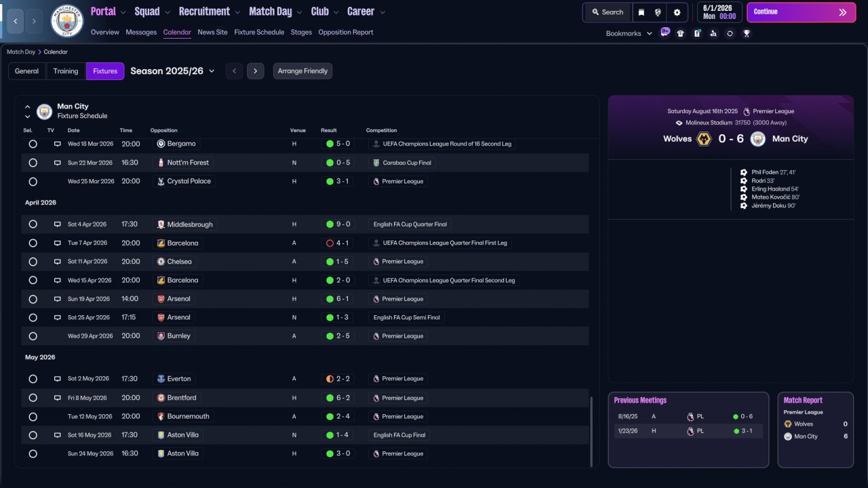Select the Chelsea fixture radio button
Screen dimensions: 868x488
click(33, 262)
